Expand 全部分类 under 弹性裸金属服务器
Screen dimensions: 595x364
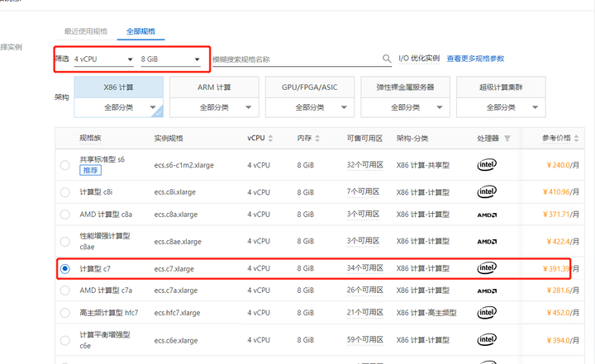(x=406, y=107)
